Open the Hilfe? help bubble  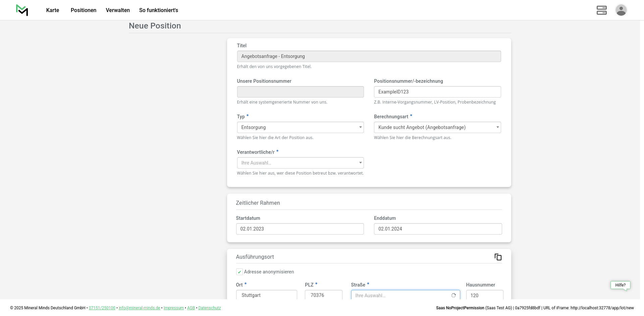point(620,285)
